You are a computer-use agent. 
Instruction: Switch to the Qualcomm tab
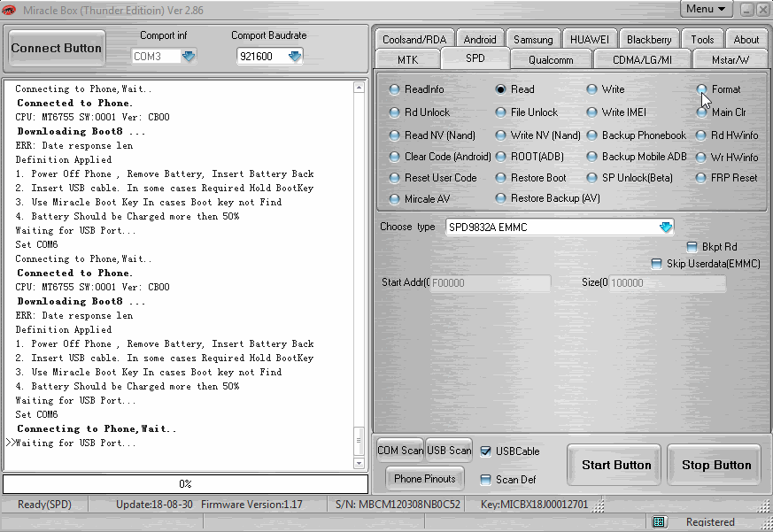pos(551,59)
